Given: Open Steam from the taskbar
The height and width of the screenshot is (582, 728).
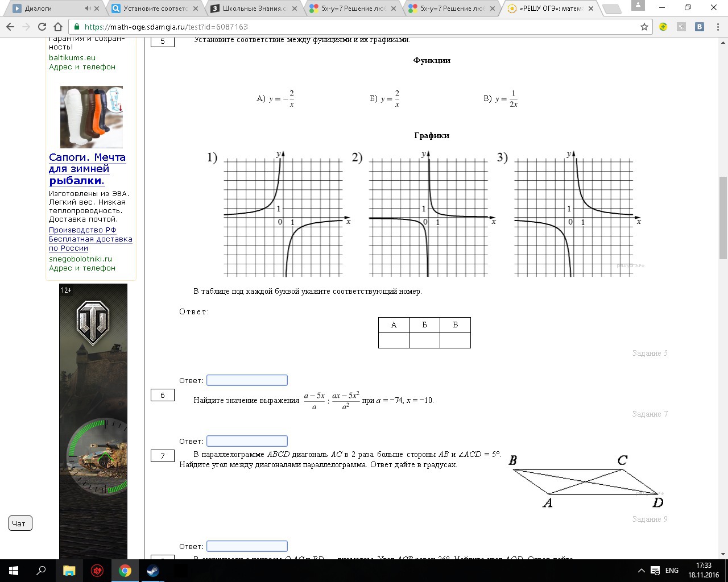Looking at the screenshot, I should 152,571.
